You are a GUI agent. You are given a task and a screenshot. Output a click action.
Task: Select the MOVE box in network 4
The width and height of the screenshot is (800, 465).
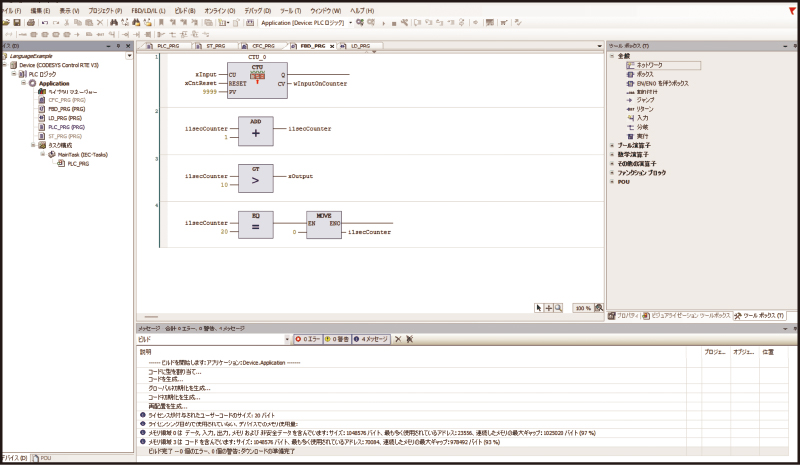324,225
